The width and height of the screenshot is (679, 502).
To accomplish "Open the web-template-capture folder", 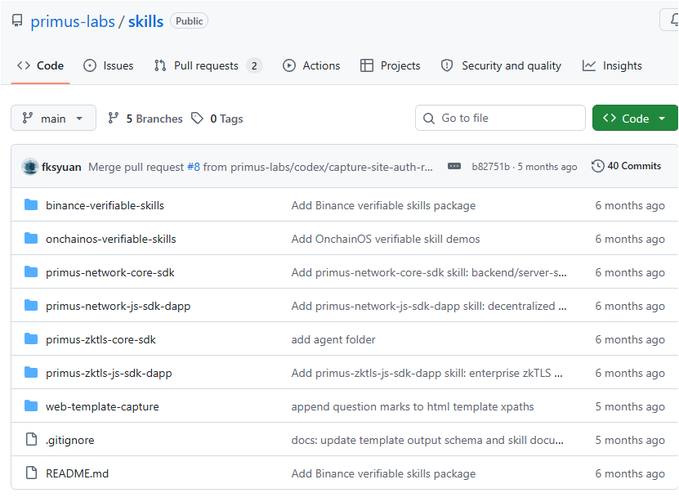I will pyautogui.click(x=102, y=407).
